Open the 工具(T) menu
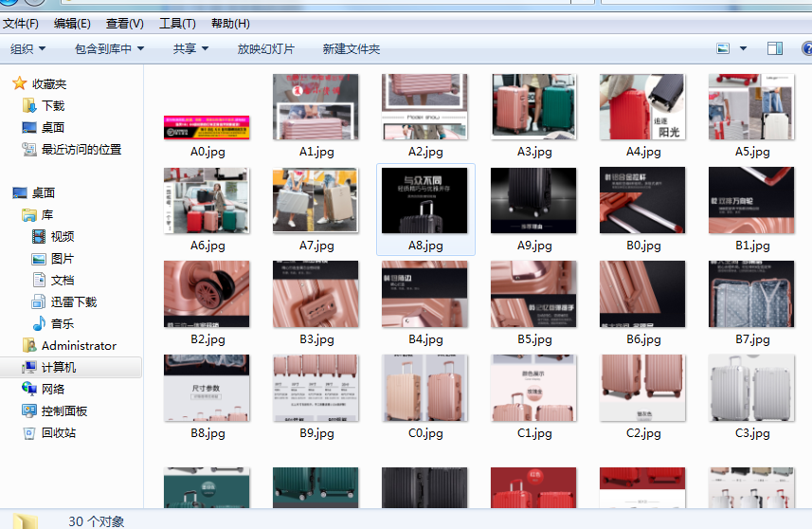The image size is (812, 529). (177, 24)
